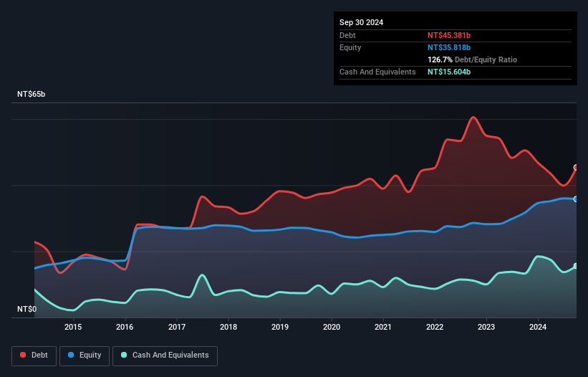
Task: Toggle the Debt series legend button
Action: (34, 355)
